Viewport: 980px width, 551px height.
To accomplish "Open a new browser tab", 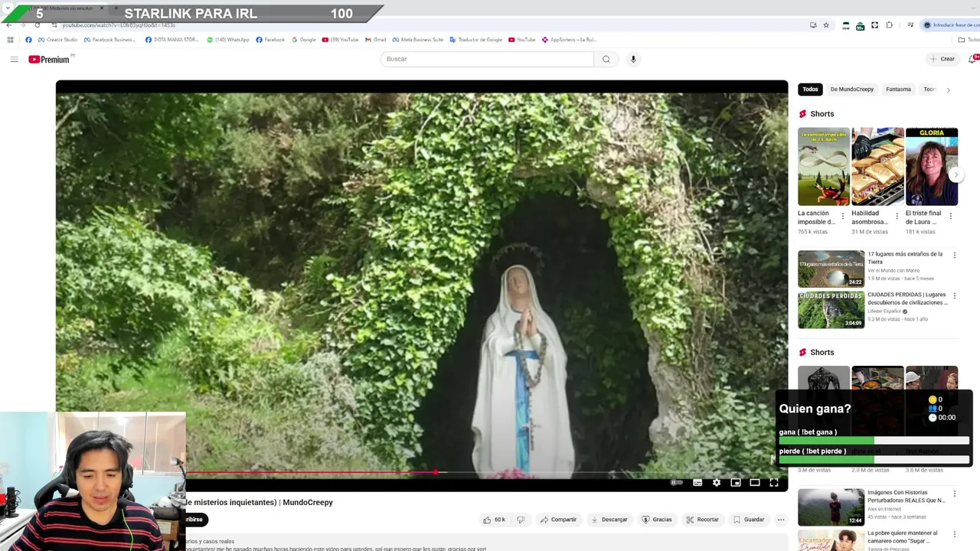I will [116, 8].
